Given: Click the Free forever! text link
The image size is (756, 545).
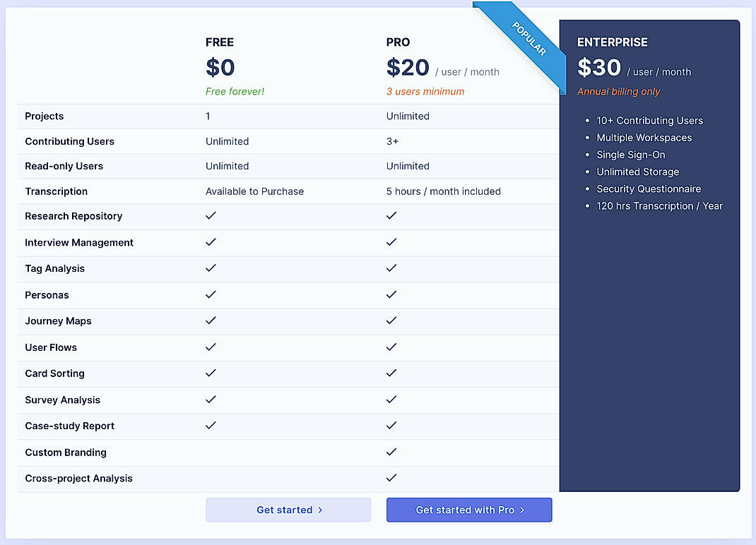Looking at the screenshot, I should [235, 91].
